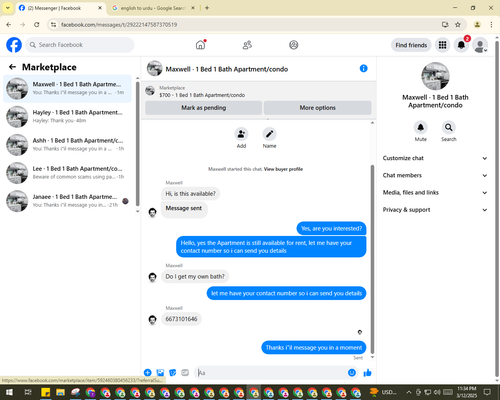Click the browser address bar URL
Image resolution: width=500 pixels, height=400 pixels.
pos(119,24)
